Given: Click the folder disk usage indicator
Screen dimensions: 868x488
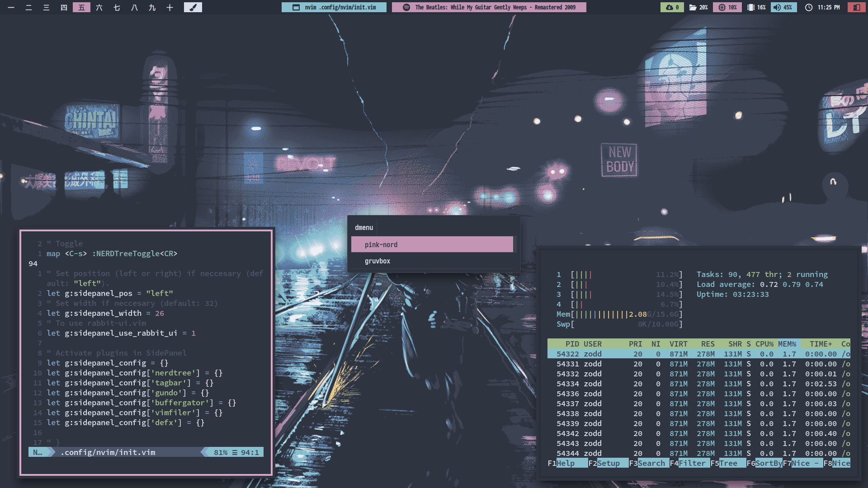Looking at the screenshot, I should point(693,7).
